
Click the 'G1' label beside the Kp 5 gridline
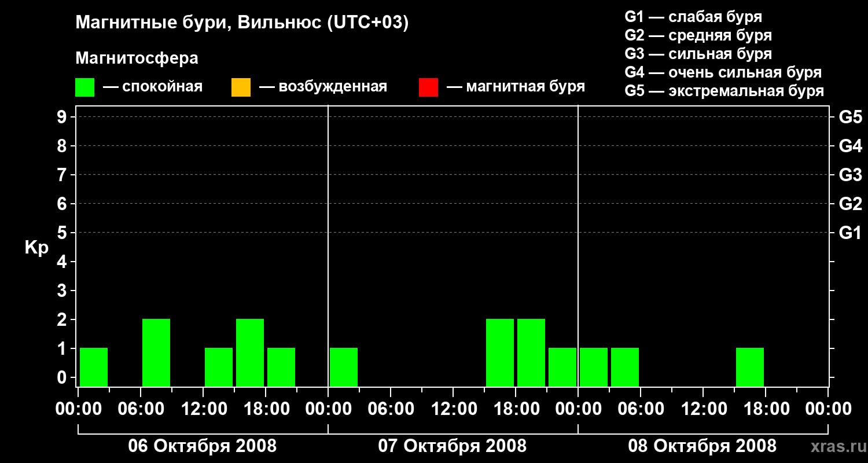pyautogui.click(x=850, y=233)
